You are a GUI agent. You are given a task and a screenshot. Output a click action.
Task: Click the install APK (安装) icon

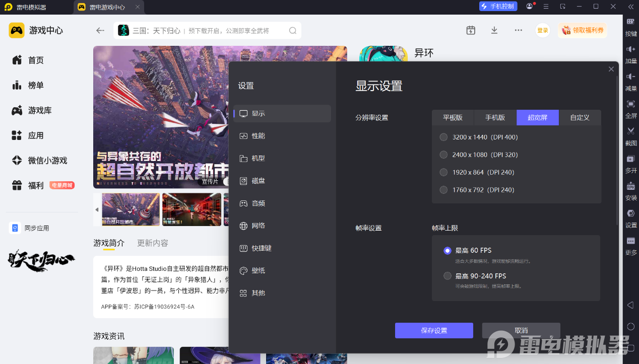(x=630, y=186)
